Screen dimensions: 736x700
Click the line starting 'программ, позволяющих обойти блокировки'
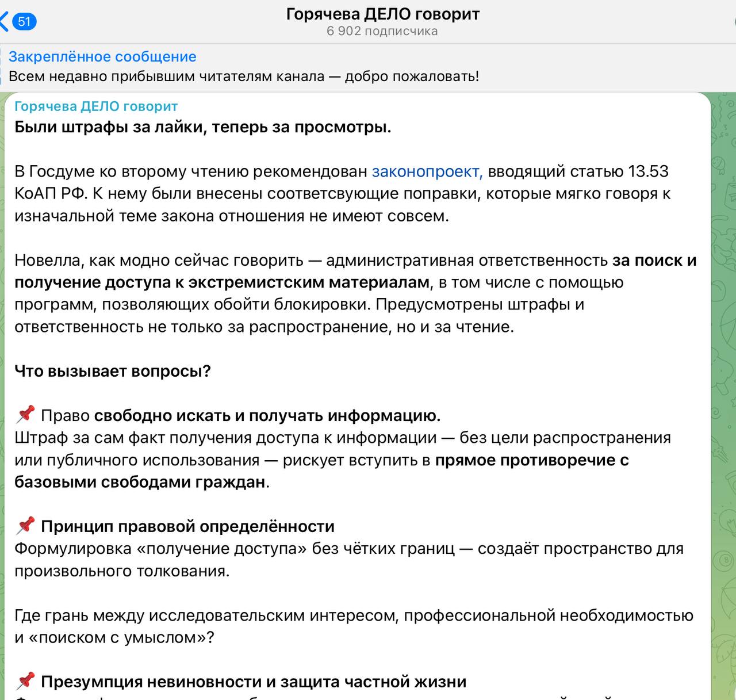point(299,304)
